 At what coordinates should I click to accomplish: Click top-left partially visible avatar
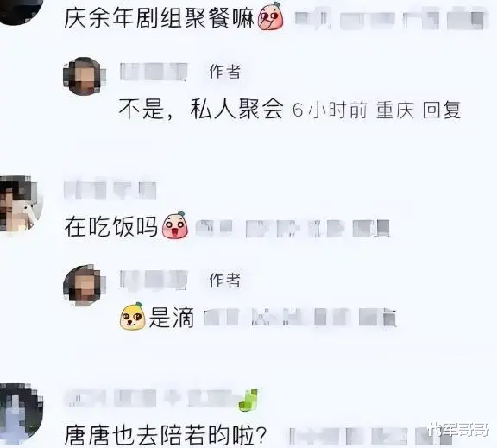click(21, 11)
